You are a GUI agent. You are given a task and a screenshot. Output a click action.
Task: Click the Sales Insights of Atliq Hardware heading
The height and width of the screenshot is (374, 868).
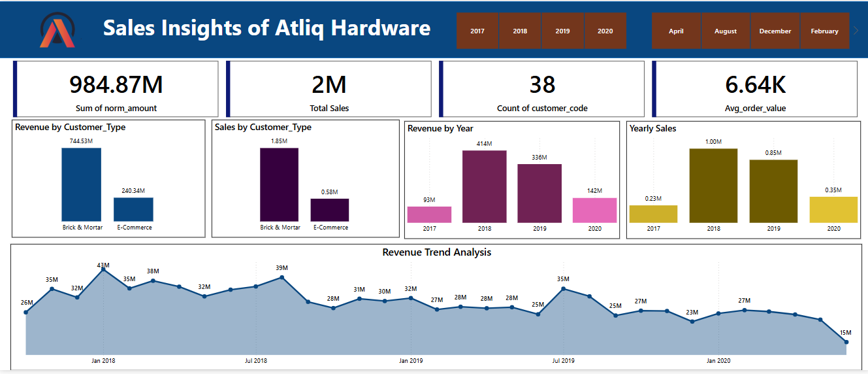pyautogui.click(x=267, y=28)
